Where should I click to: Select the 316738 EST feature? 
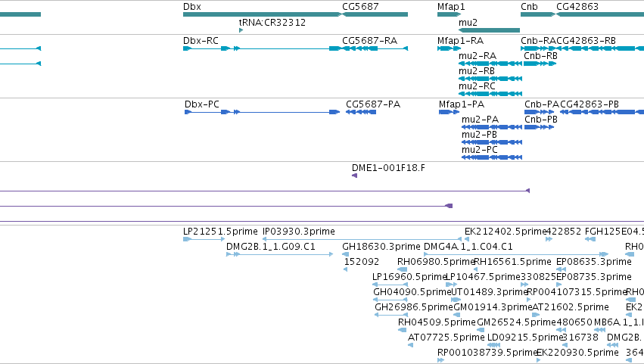(x=565, y=346)
